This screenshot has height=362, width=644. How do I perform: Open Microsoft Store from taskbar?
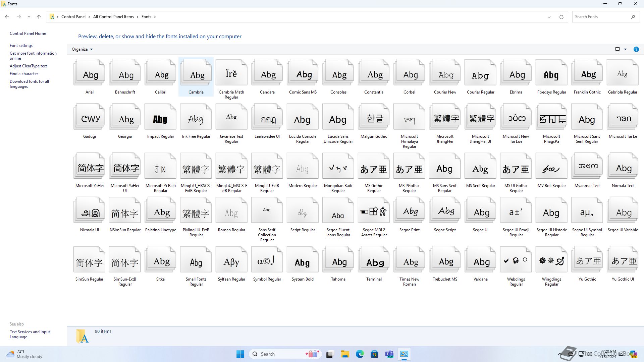(x=374, y=354)
